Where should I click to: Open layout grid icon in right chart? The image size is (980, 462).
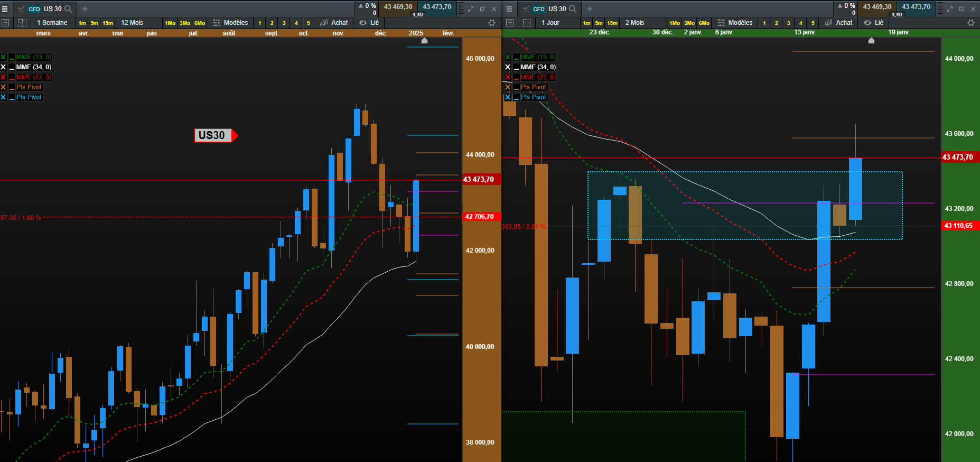point(527,23)
